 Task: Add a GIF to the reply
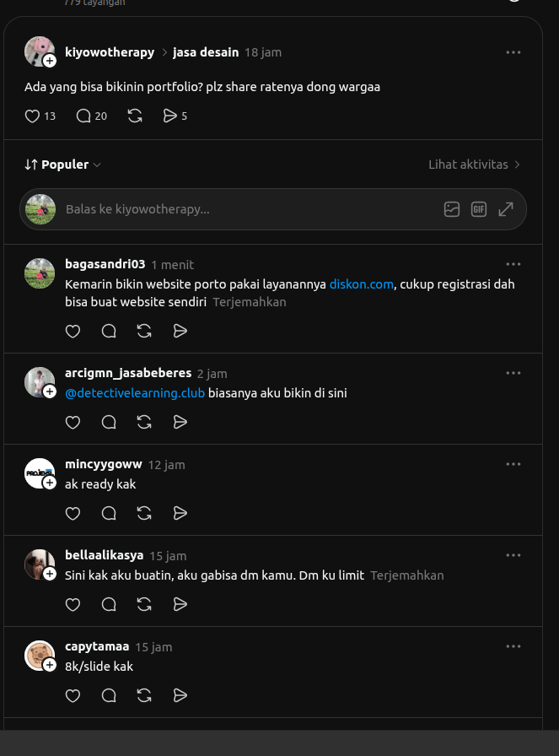[x=479, y=209]
